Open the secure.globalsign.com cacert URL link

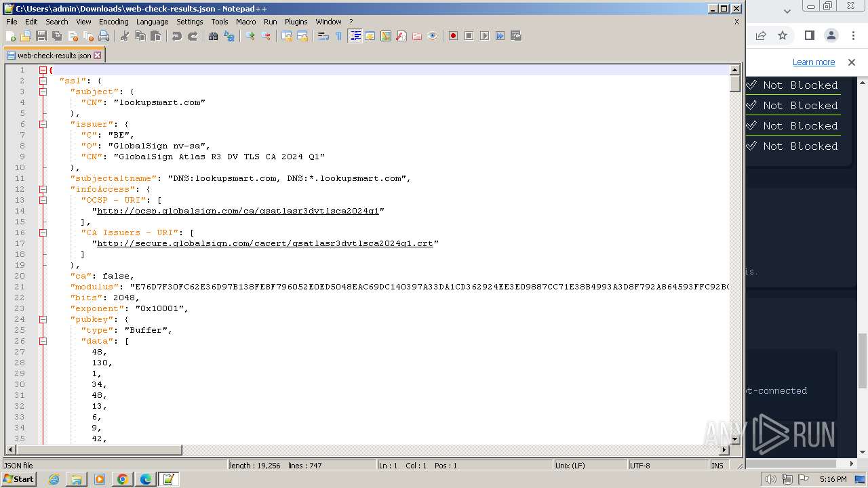tap(265, 243)
